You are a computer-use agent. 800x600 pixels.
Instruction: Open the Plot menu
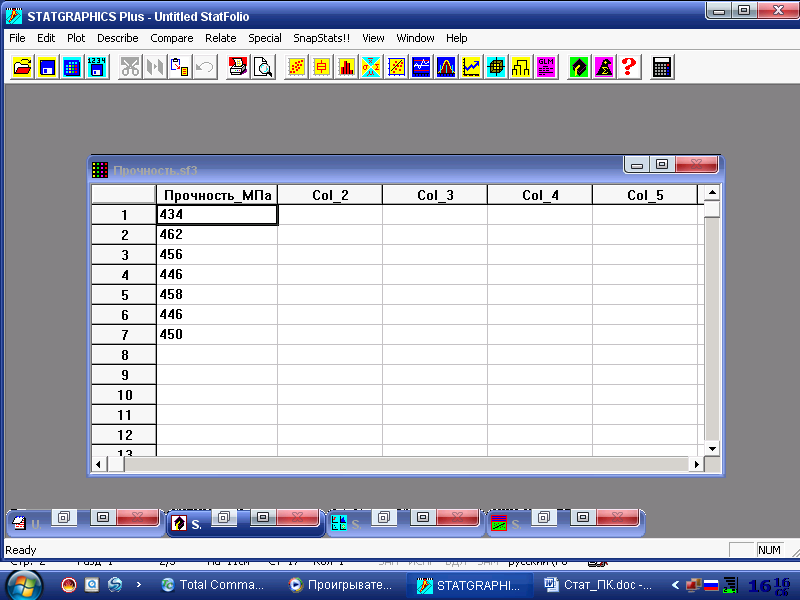click(x=76, y=38)
